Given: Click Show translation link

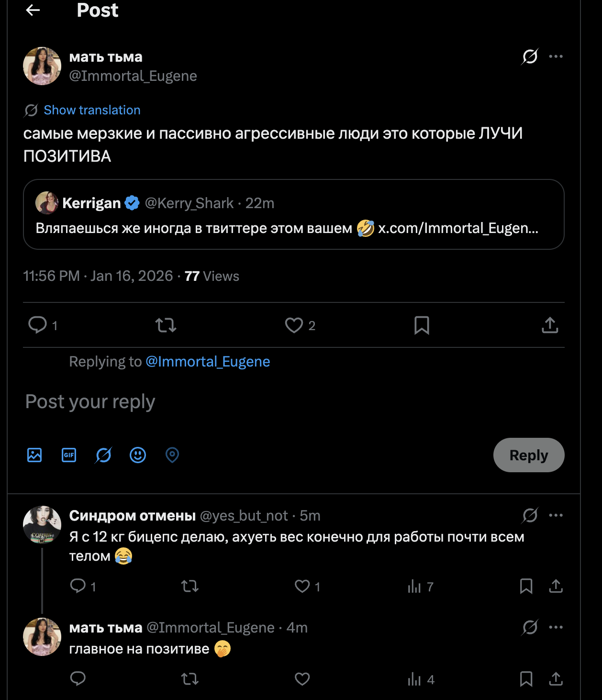Looking at the screenshot, I should pyautogui.click(x=92, y=110).
